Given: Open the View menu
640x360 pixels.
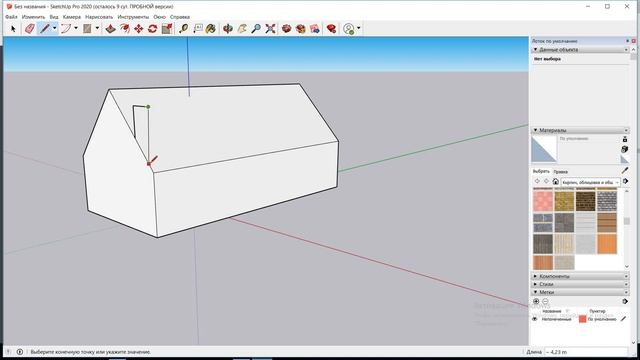Looking at the screenshot, I should [54, 17].
